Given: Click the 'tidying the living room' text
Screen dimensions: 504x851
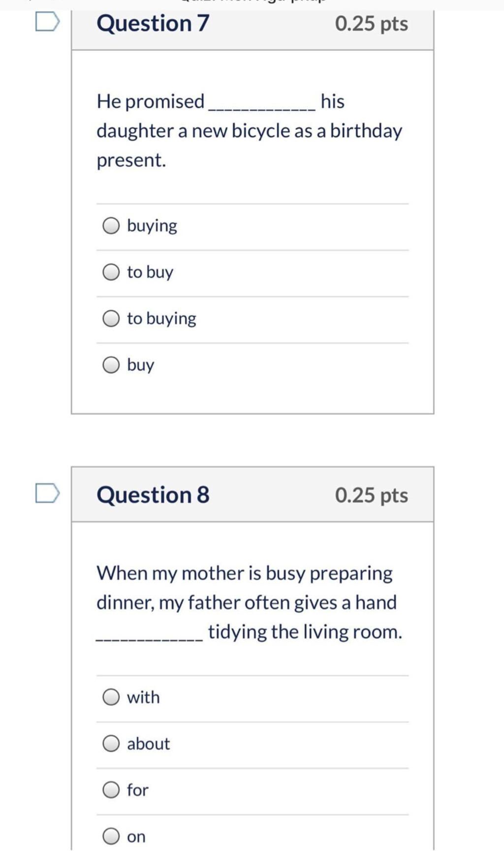Looking at the screenshot, I should (305, 632).
